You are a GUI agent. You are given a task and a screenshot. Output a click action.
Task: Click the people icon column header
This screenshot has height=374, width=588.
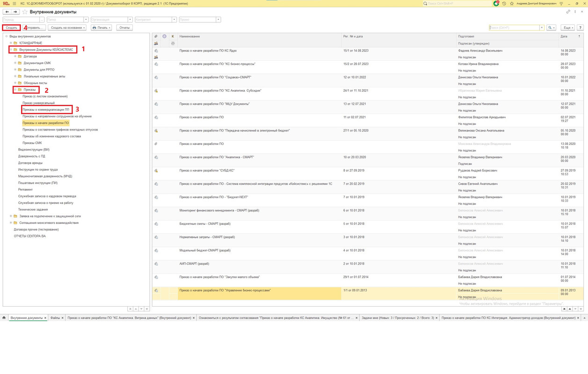156,43
